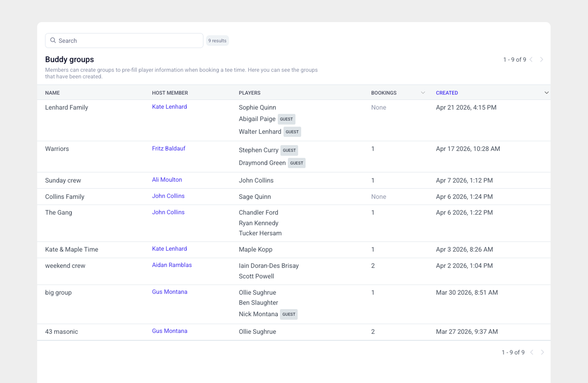Click the previous page arrow at bottom
Screen dimensions: 588x383
click(x=532, y=352)
